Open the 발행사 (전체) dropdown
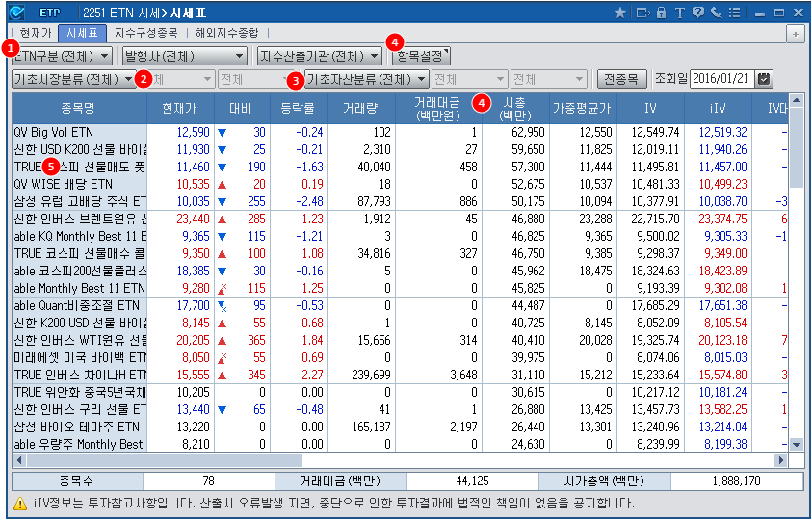Screen dimensions: 812x520 [x=185, y=56]
